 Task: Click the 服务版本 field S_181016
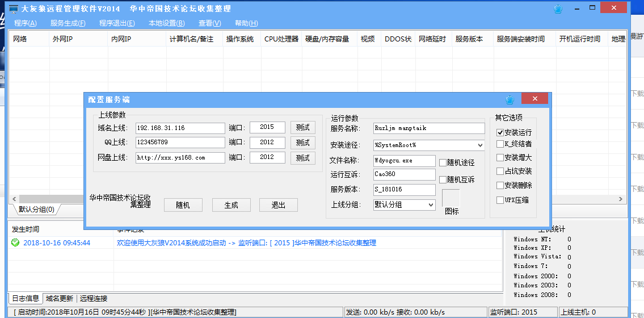point(404,190)
